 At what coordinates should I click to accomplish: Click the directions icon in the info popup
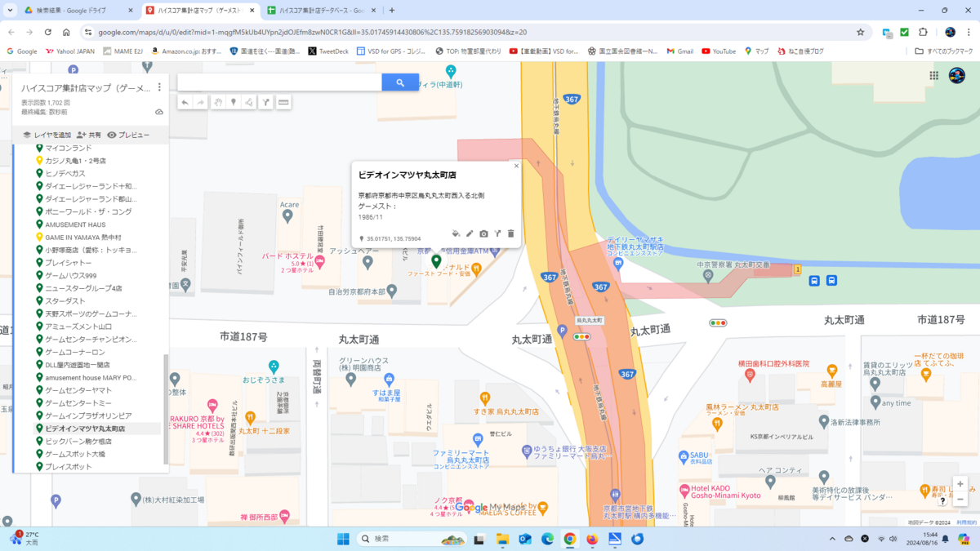pyautogui.click(x=497, y=234)
